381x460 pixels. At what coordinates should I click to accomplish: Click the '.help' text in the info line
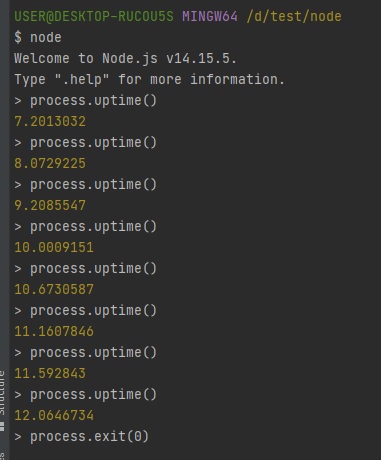point(82,79)
